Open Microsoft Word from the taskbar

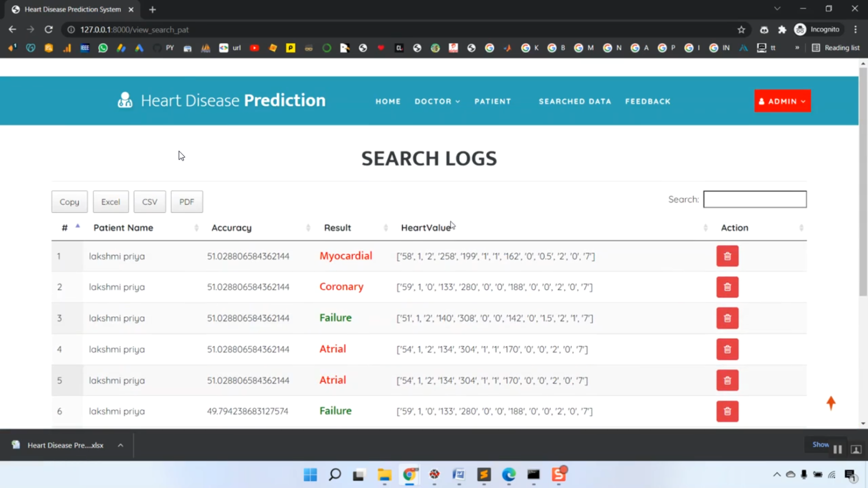click(459, 475)
